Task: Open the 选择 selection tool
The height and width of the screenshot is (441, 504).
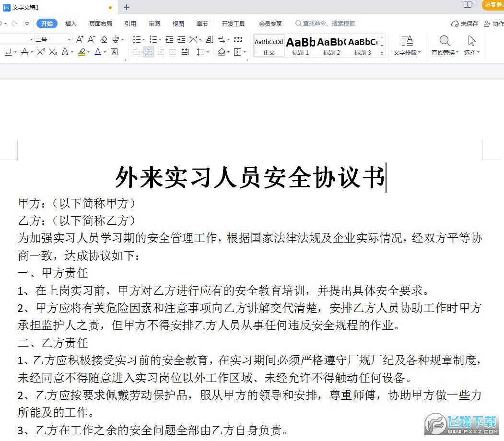Action: (471, 46)
